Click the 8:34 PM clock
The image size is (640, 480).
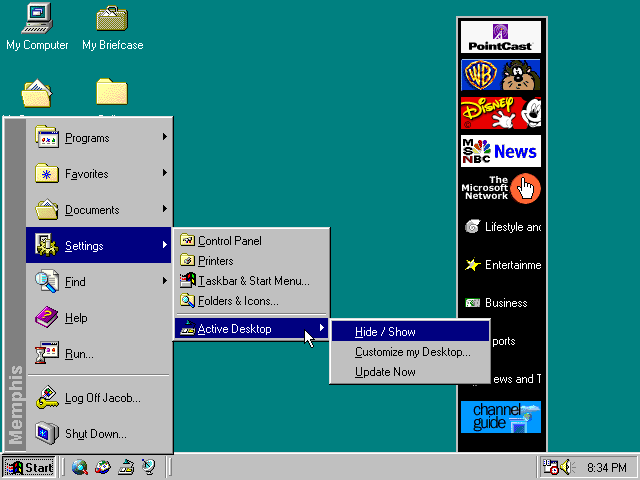607,467
